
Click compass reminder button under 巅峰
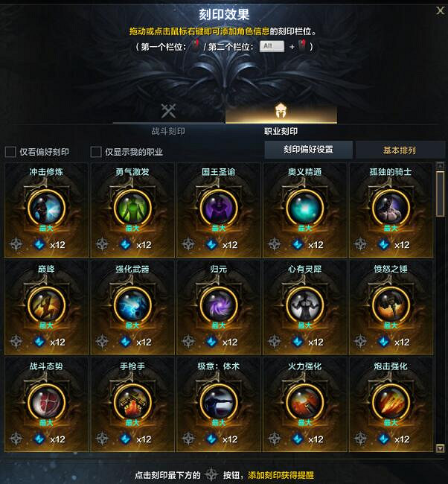click(16, 342)
